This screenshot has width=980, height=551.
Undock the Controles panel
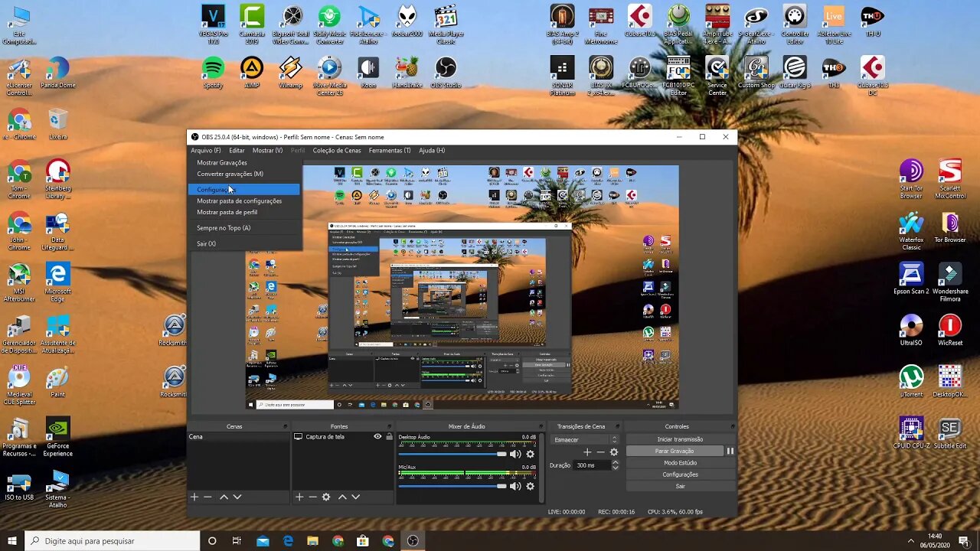click(x=733, y=426)
